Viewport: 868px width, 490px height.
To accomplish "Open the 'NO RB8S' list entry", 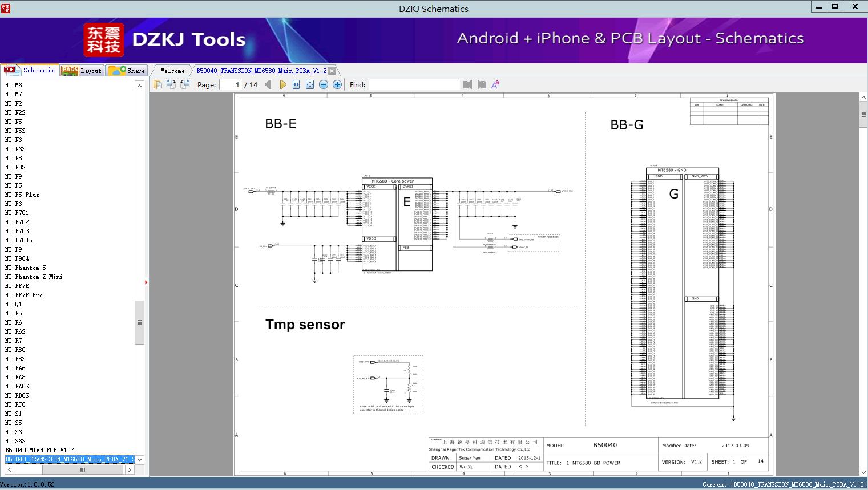I will pos(17,395).
